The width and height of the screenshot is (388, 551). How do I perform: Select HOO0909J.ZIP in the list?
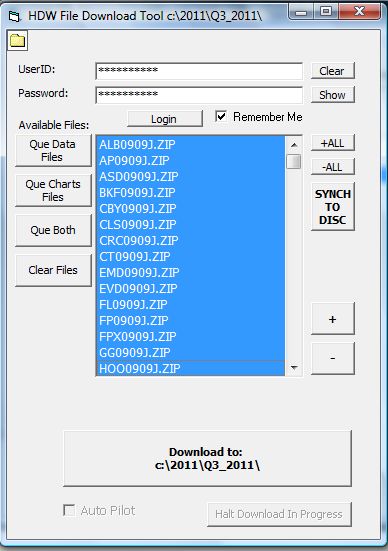pos(190,368)
